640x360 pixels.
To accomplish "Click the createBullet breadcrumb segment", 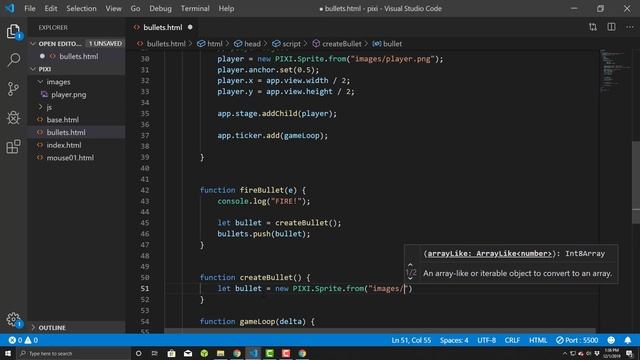I will (337, 44).
